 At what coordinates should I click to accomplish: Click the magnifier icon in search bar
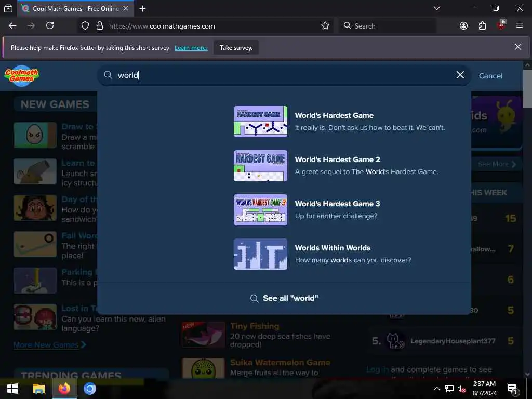tap(108, 75)
